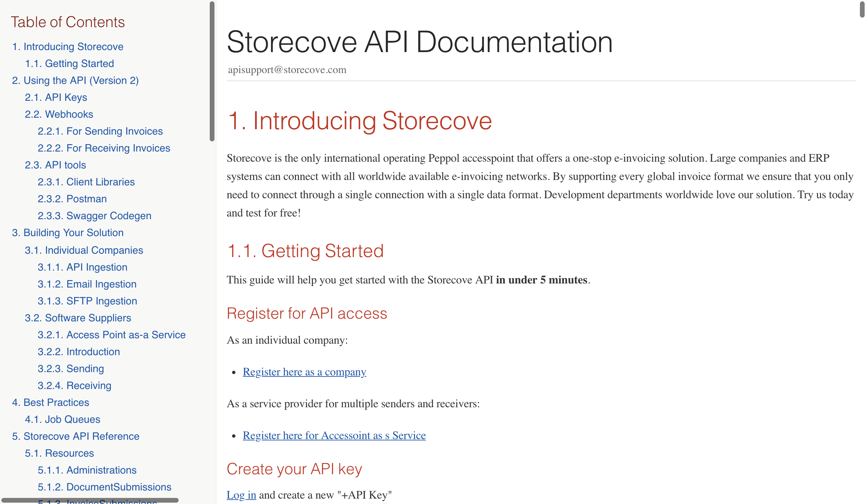Open the 3.2.2. Introduction entry
Viewport: 866px width, 504px height.
[79, 351]
